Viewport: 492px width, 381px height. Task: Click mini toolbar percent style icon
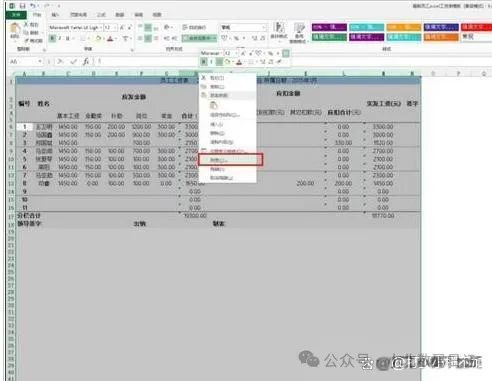(271, 53)
